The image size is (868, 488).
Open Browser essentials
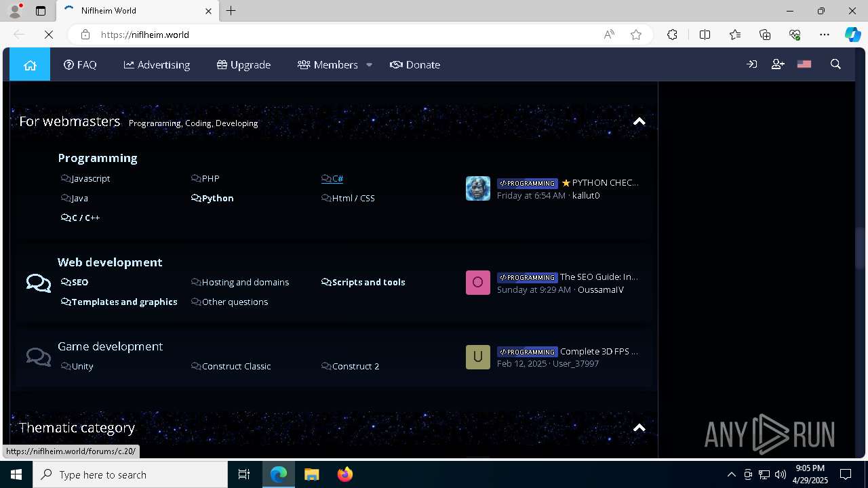point(795,35)
